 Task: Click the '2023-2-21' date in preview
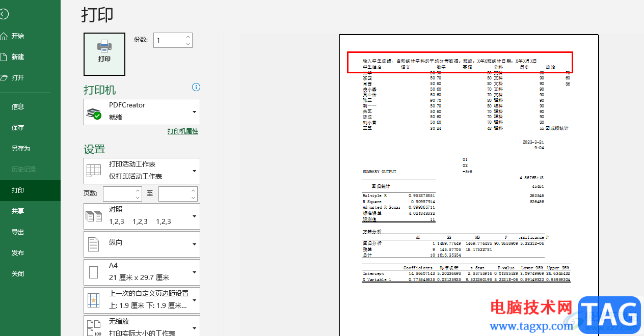(533, 142)
